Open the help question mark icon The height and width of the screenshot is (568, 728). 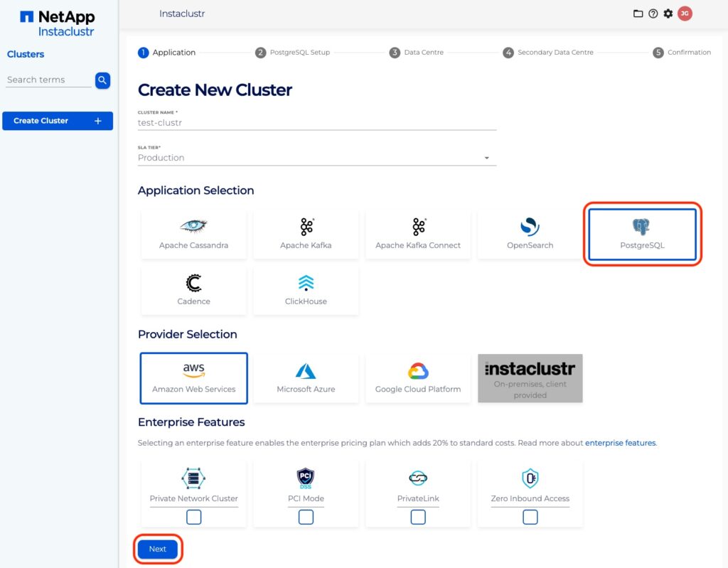653,14
